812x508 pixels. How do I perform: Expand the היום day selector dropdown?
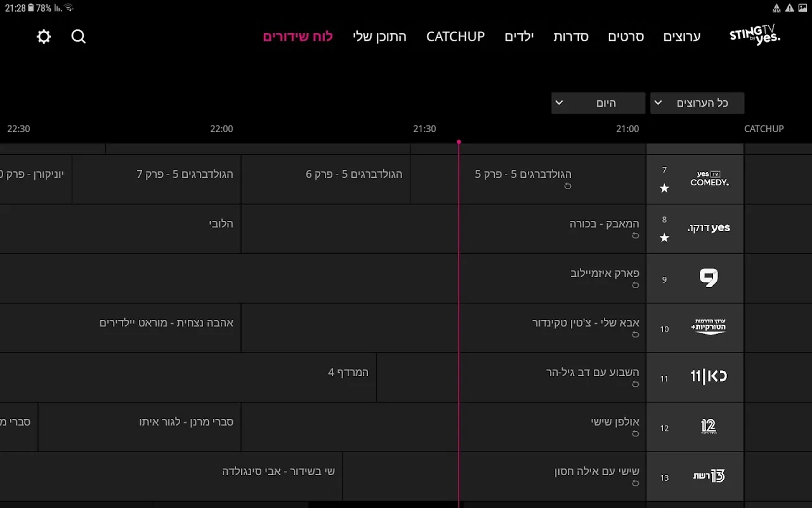(x=598, y=103)
